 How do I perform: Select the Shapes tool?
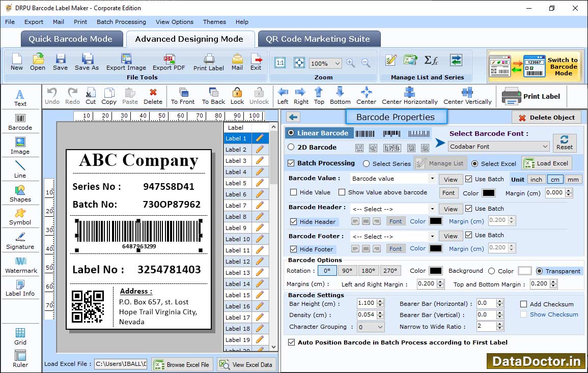click(x=20, y=194)
